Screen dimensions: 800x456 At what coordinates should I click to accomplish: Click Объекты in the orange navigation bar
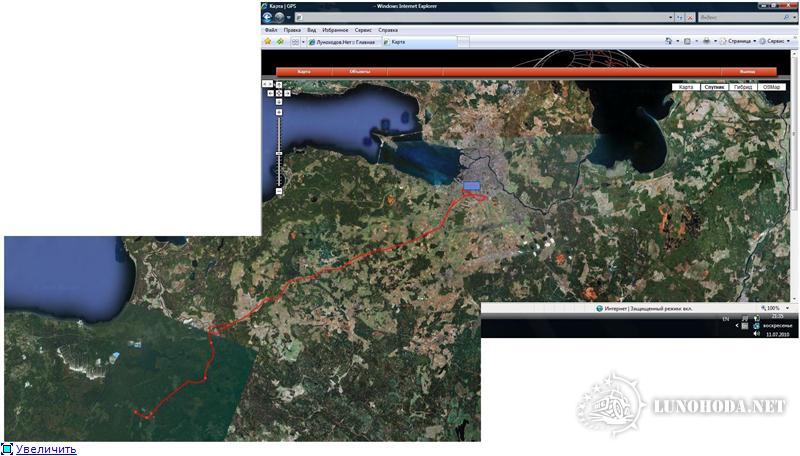[360, 72]
